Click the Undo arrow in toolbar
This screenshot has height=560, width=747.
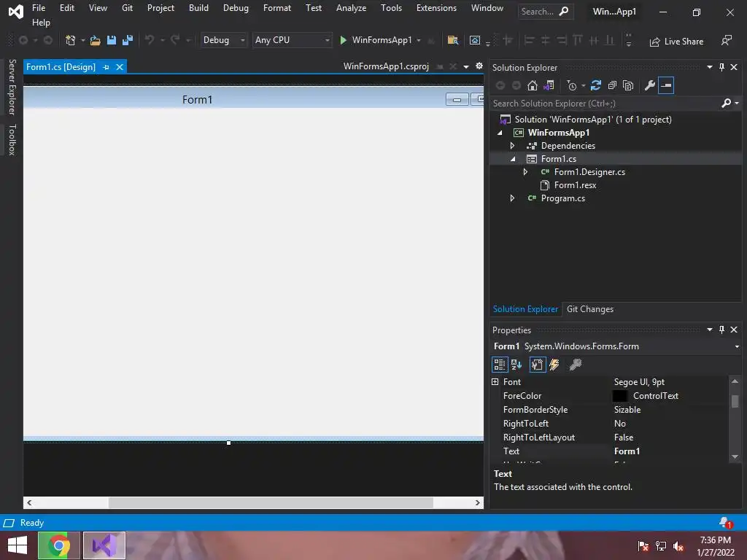[150, 40]
